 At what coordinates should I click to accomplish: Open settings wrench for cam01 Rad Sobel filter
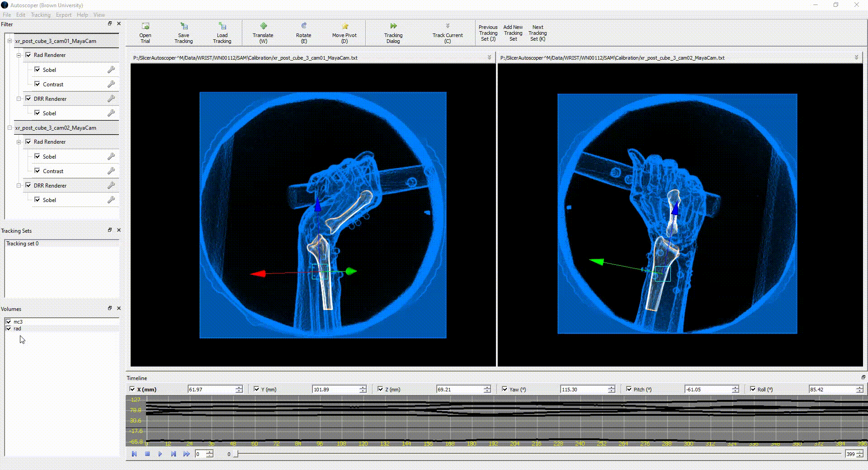(x=111, y=70)
